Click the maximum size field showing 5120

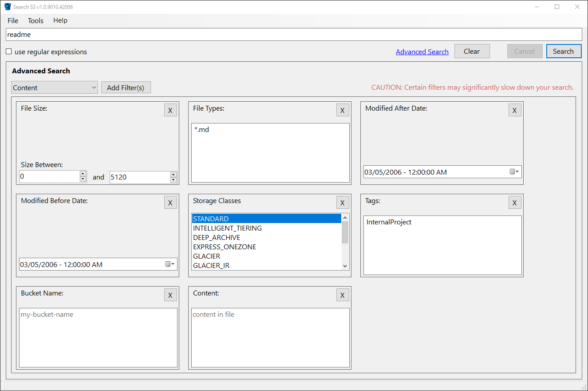pyautogui.click(x=140, y=177)
